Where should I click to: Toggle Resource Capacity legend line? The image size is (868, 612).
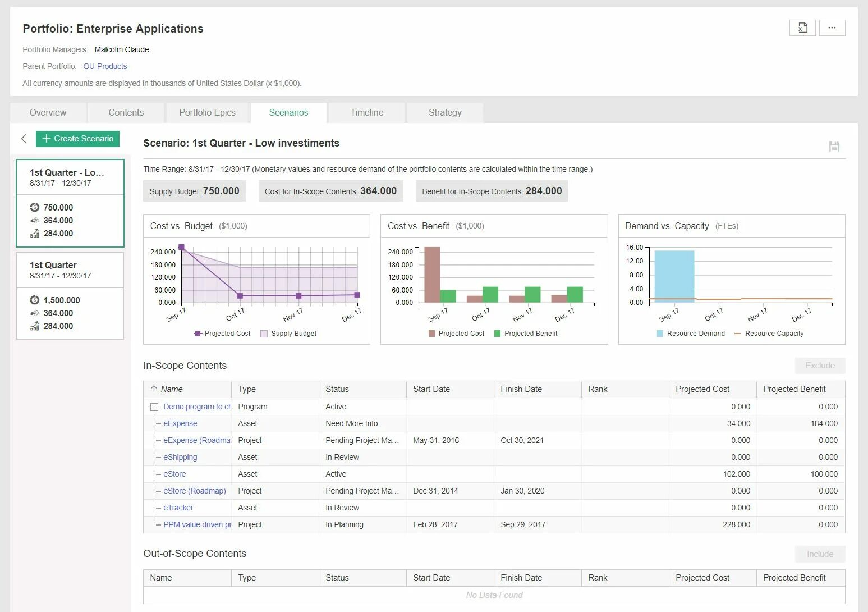(738, 334)
